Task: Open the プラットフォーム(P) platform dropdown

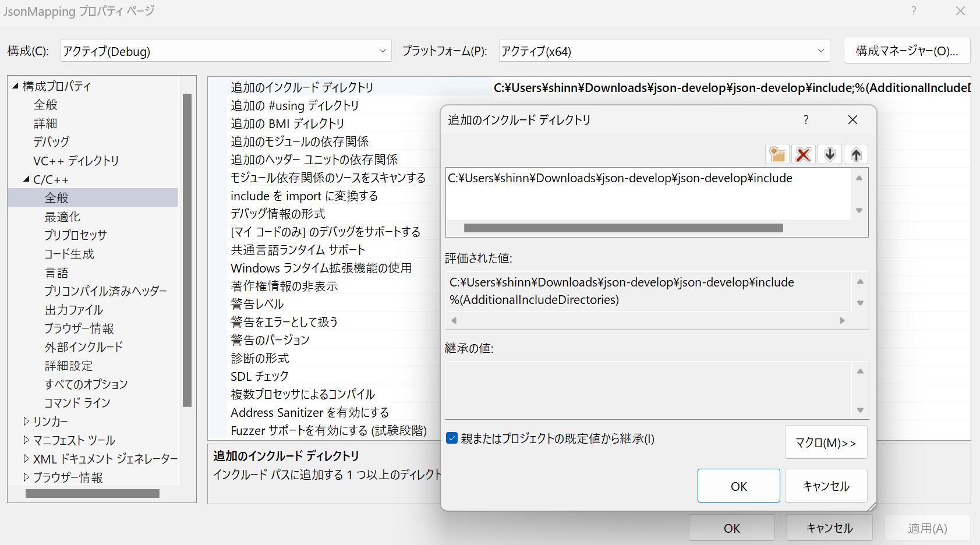Action: coord(821,51)
